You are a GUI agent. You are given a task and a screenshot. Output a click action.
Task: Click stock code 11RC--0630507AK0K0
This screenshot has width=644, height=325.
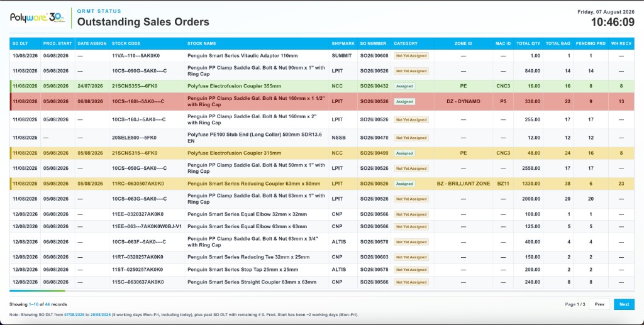tap(138, 184)
